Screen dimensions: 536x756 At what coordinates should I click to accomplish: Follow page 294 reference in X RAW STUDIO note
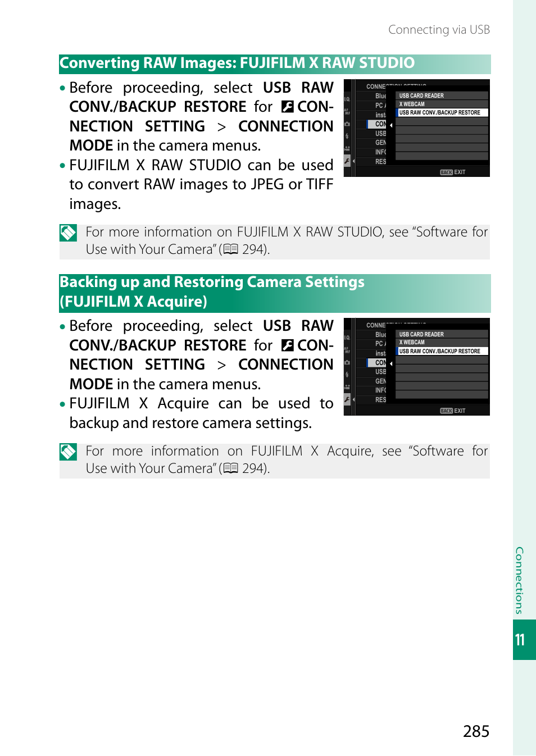point(254,249)
